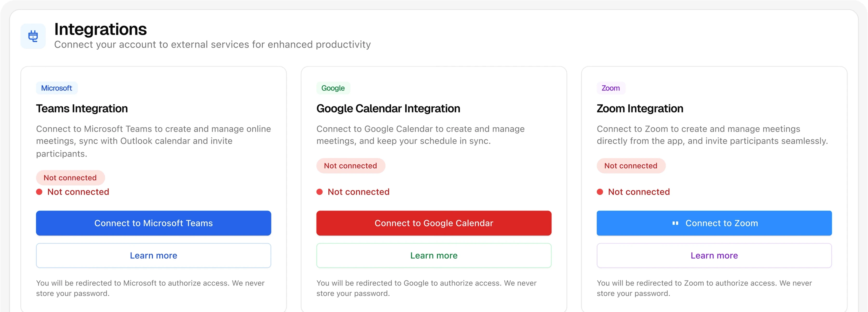Click the Not connected pill badge in the Google Calendar card
Screen dimensions: 868x312
pos(350,166)
